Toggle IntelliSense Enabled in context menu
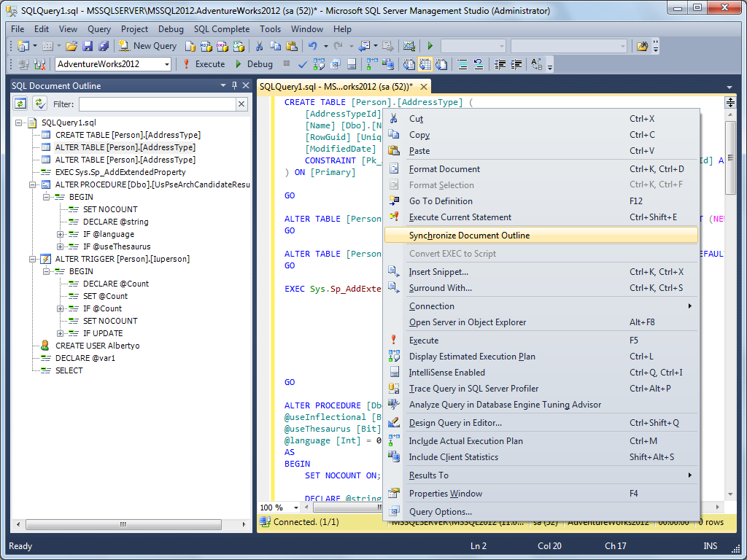Screen dimensions: 747x560 (541, 373)
